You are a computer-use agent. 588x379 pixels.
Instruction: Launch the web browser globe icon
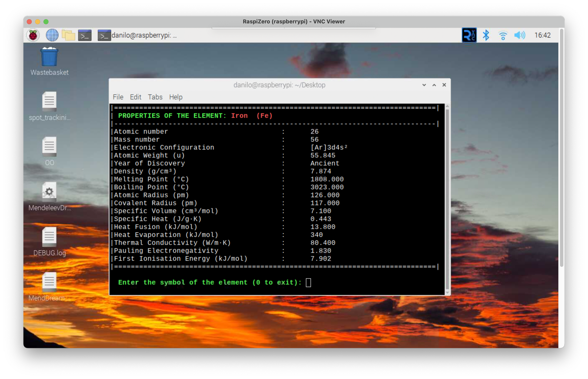coord(52,35)
